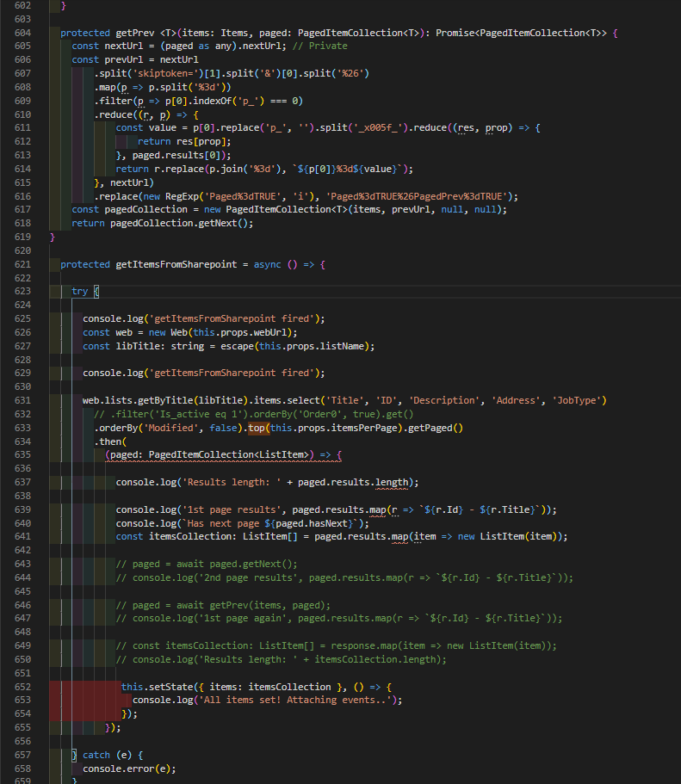The width and height of the screenshot is (681, 784).
Task: Click the 'async' keyword on line 621
Action: (x=267, y=264)
